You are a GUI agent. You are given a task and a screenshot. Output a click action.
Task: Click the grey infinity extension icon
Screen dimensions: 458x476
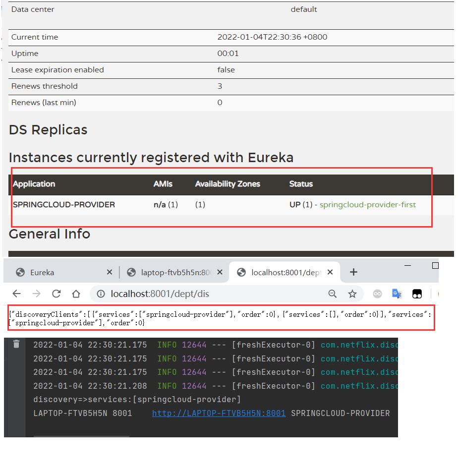click(377, 294)
